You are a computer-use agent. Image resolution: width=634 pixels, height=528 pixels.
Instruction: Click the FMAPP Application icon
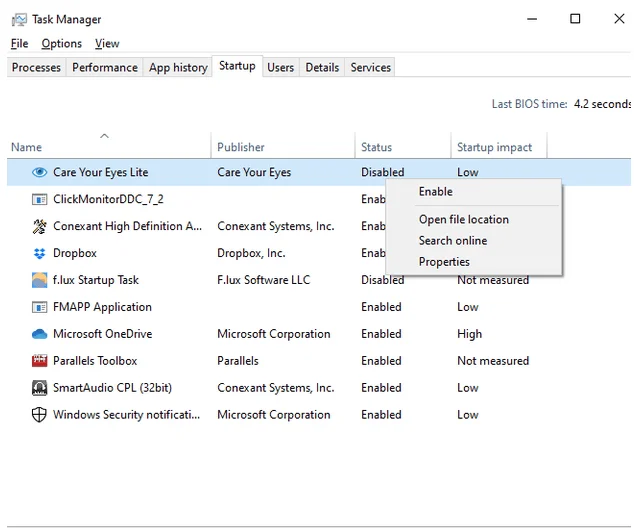coord(39,307)
